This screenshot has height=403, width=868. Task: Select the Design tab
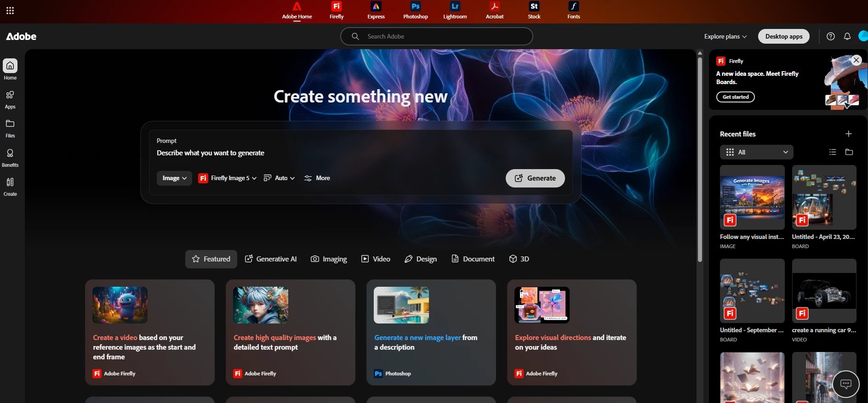tap(421, 259)
